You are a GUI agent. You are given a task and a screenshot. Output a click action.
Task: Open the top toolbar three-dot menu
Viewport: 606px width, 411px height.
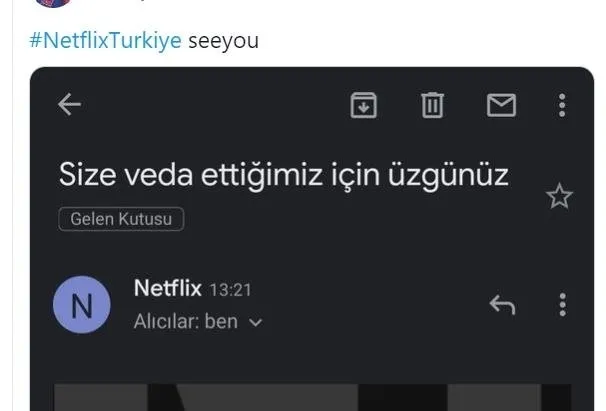(562, 104)
